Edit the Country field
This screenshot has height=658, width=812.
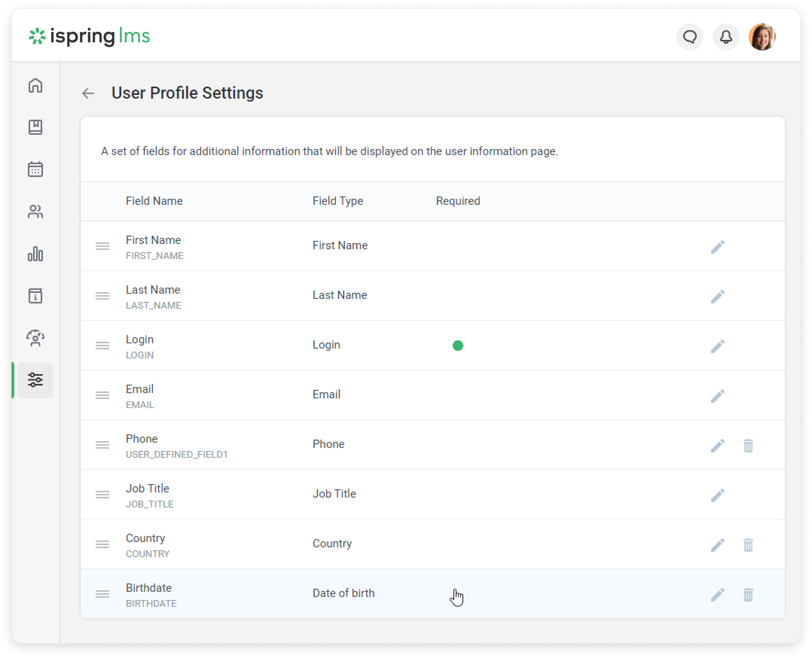717,545
